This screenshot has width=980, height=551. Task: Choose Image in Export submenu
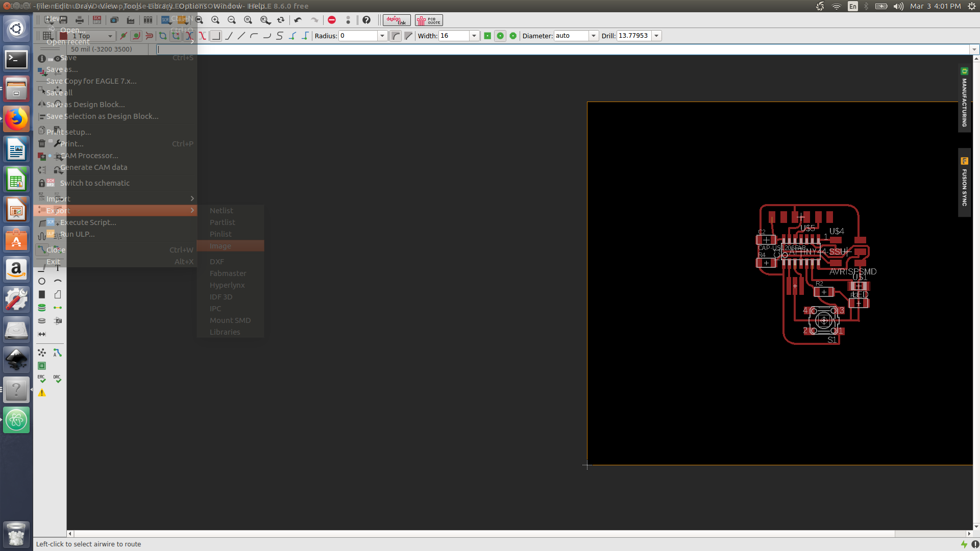[x=230, y=246]
